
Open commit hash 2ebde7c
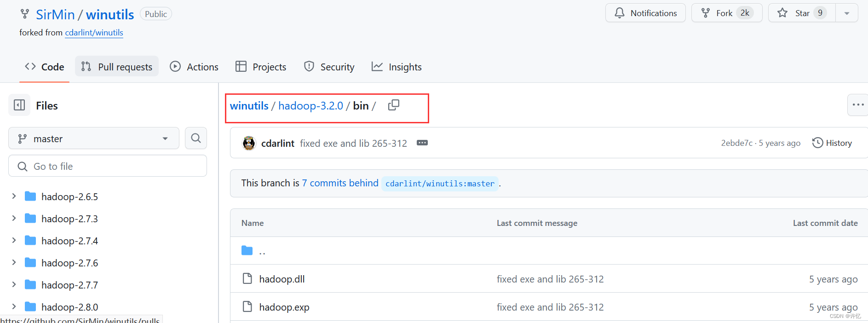(737, 143)
